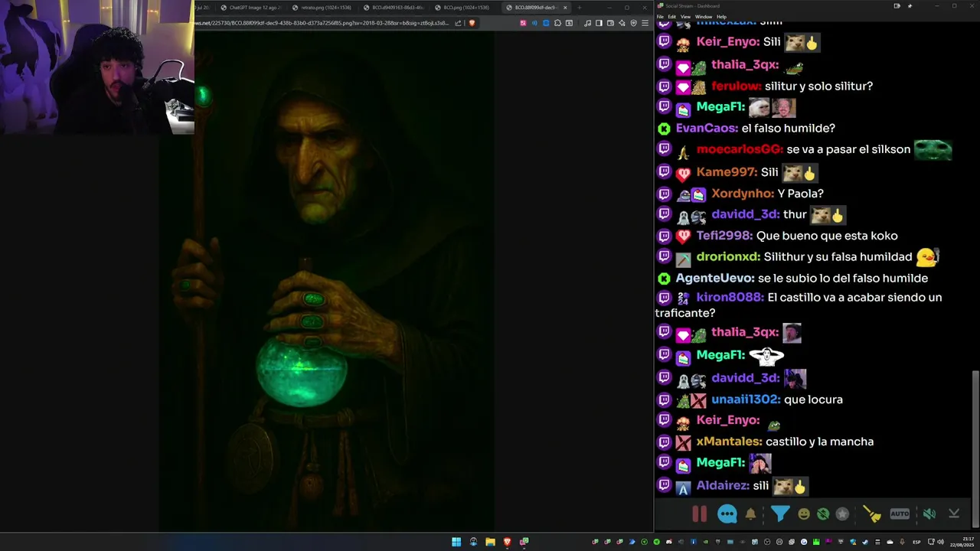
Task: Click moecarlosGG's chat message
Action: 848,150
